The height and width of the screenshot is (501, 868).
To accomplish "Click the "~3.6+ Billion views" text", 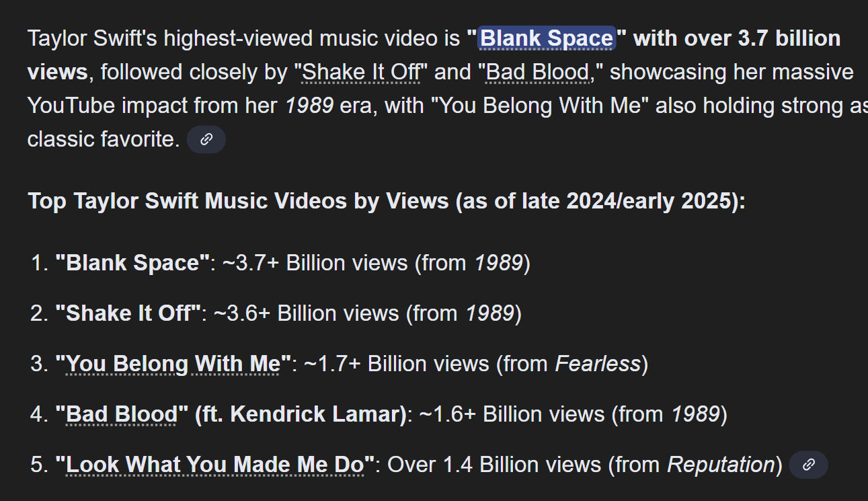I will (306, 313).
